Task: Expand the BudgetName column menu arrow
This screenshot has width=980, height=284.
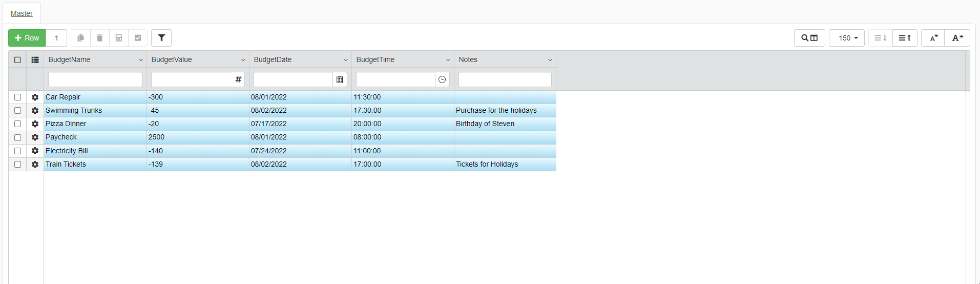Action: [140, 60]
